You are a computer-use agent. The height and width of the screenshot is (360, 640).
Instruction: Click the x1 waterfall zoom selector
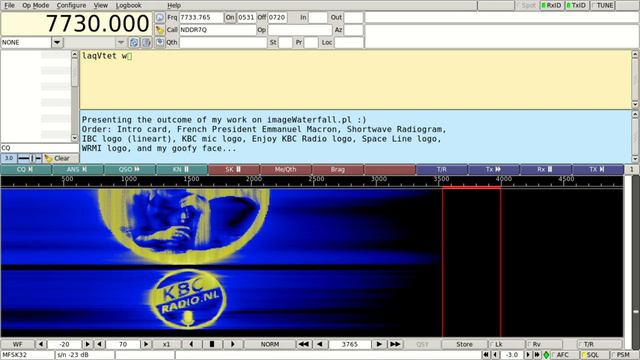(x=166, y=344)
